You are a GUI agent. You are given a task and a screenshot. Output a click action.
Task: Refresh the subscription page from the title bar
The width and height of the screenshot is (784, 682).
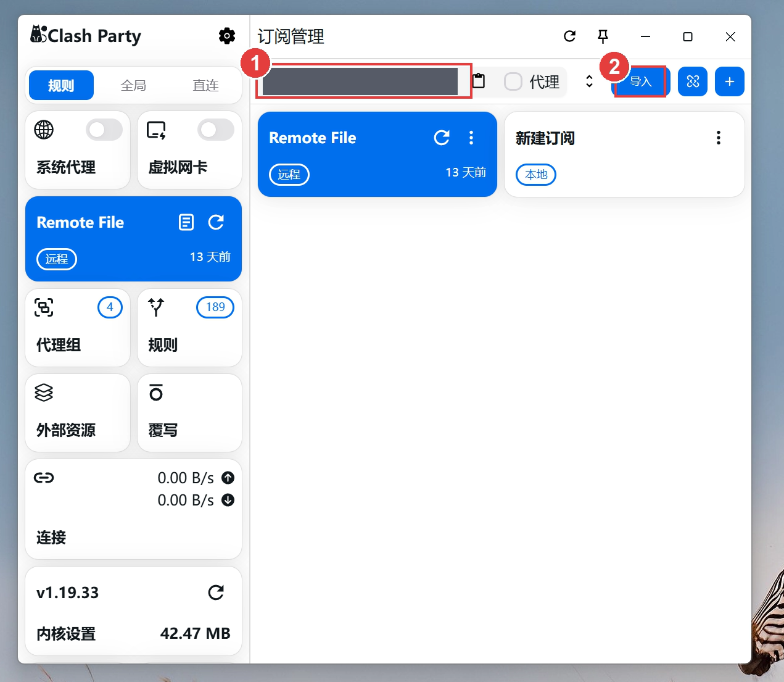point(570,36)
